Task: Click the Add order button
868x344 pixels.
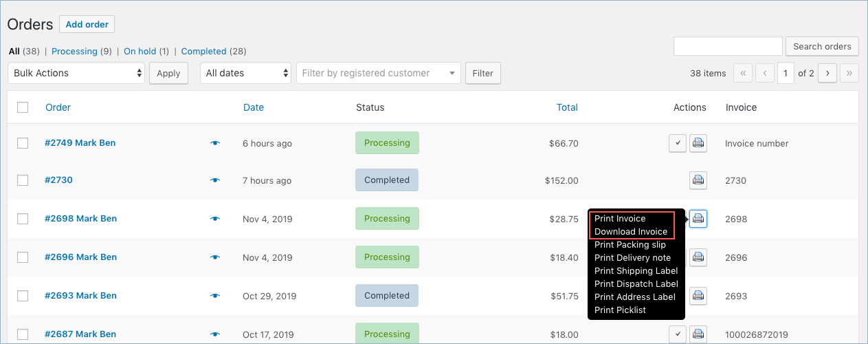Action: [87, 24]
